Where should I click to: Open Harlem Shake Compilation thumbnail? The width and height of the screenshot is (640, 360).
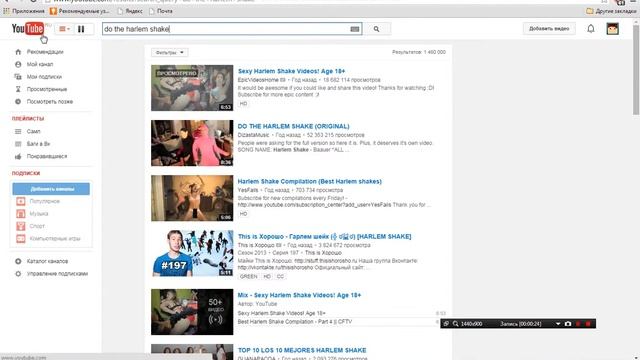192,198
